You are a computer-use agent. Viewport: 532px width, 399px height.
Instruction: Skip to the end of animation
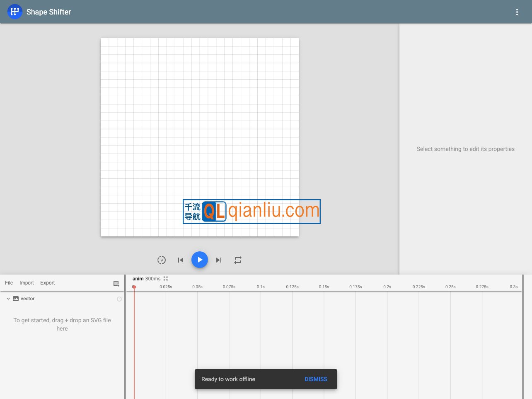219,260
